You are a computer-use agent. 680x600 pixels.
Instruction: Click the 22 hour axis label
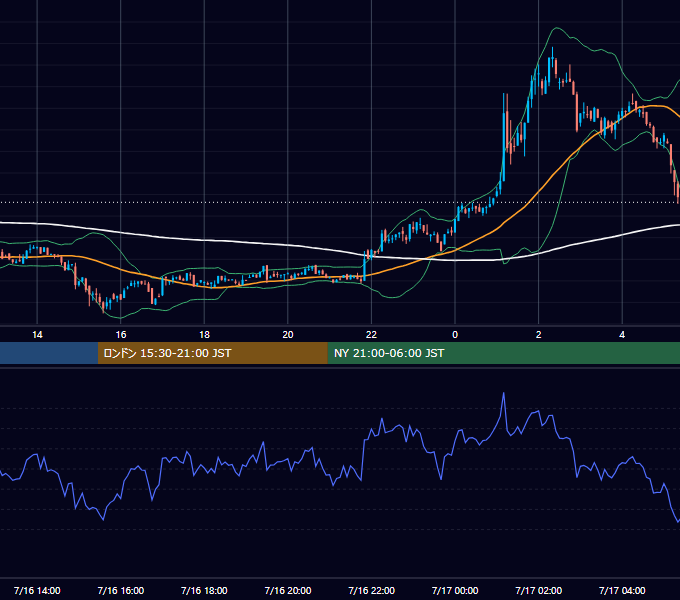click(x=371, y=335)
